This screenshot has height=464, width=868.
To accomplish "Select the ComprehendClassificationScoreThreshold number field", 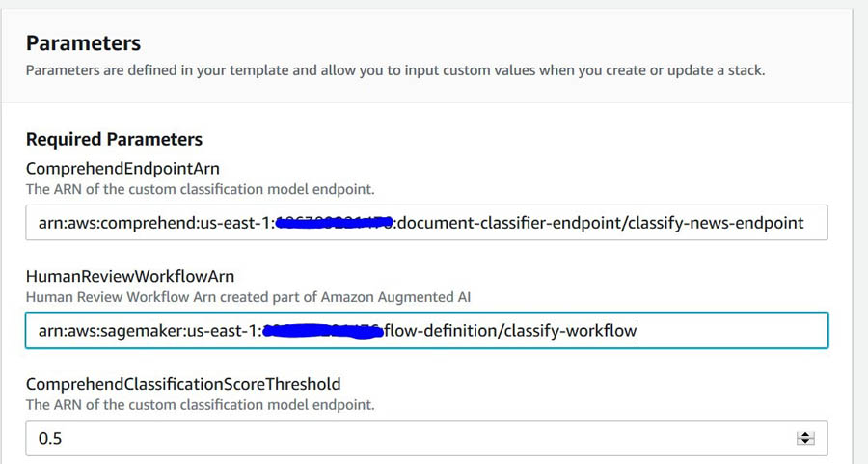I will tap(427, 438).
